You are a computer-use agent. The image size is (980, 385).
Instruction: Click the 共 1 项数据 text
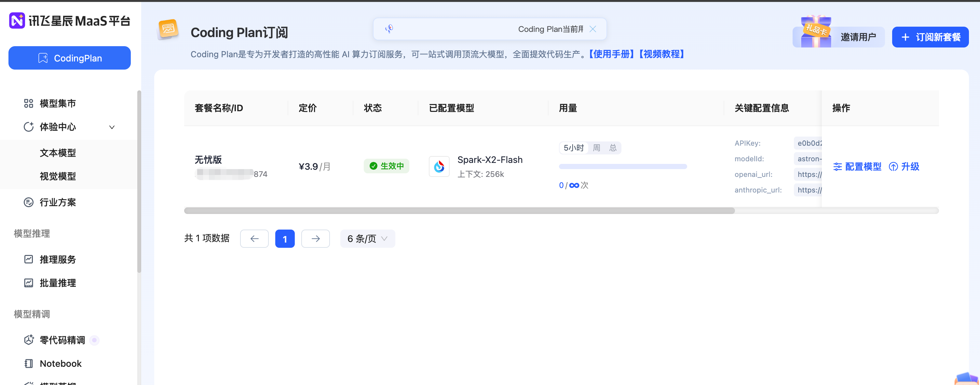tap(207, 238)
